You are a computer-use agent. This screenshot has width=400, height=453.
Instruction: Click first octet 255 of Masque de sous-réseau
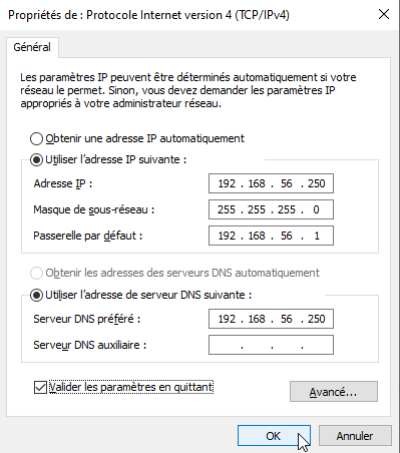(x=227, y=210)
